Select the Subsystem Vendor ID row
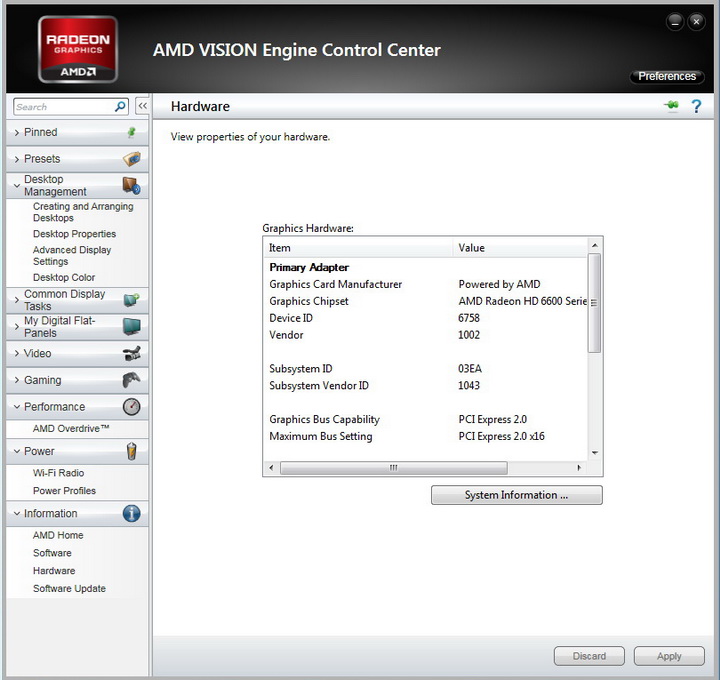The width and height of the screenshot is (720, 680). coord(427,386)
